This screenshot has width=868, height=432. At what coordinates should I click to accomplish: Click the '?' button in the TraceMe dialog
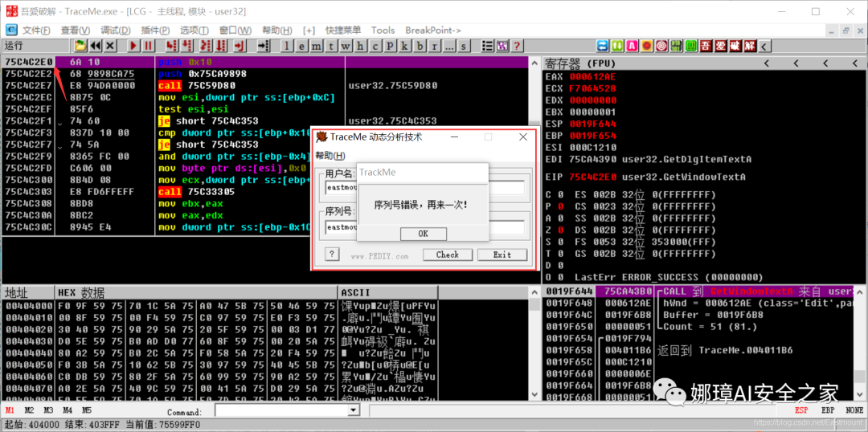[x=332, y=254]
